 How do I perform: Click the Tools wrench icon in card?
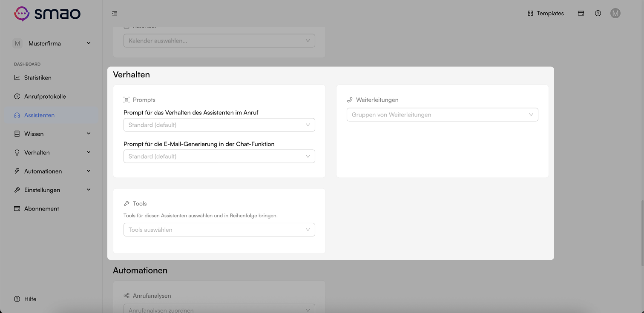point(126,204)
